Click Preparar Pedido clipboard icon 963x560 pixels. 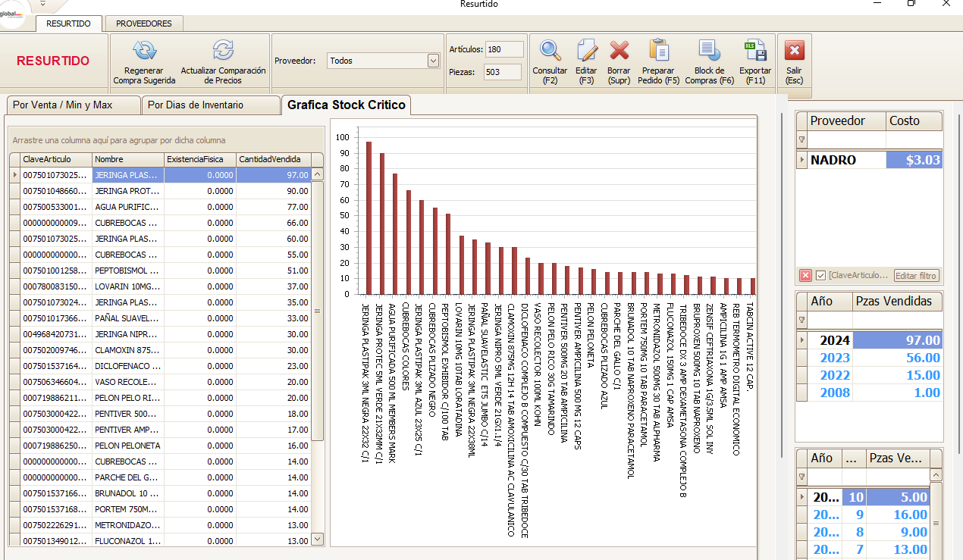click(660, 51)
